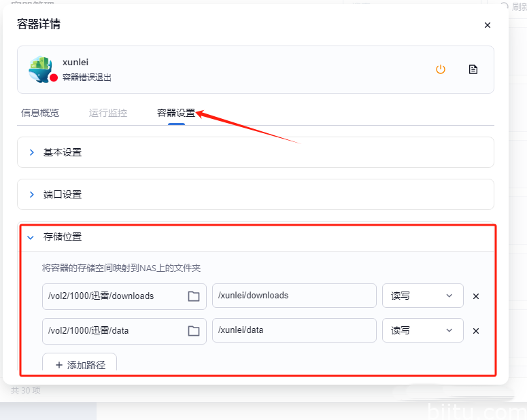Switch to the 运行监控 tab
The image size is (527, 420).
click(x=107, y=113)
